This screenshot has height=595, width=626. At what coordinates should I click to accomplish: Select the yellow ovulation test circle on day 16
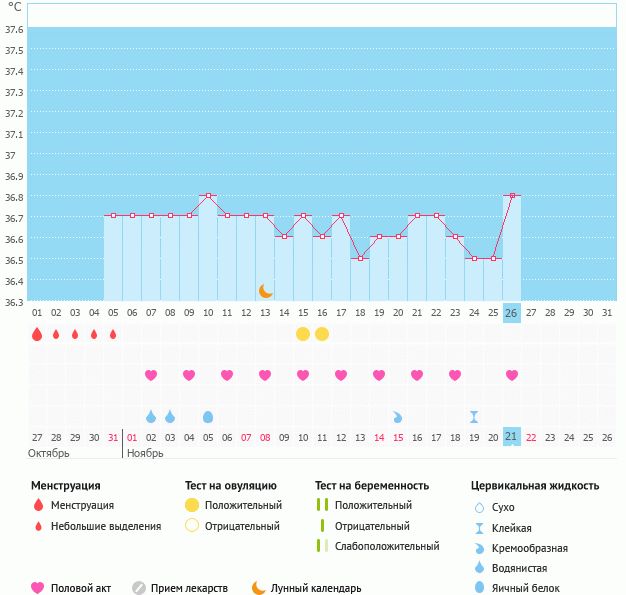[x=322, y=334]
